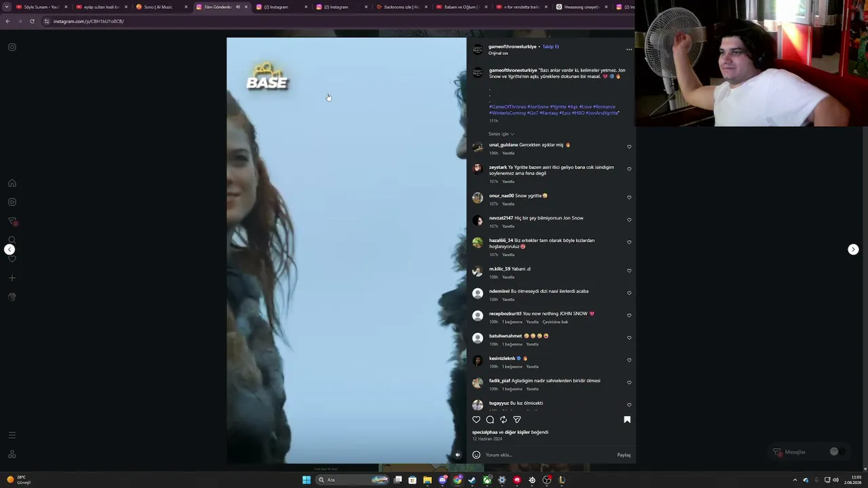Like the post with the heart icon
Image resolution: width=868 pixels, height=488 pixels.
pyautogui.click(x=476, y=420)
